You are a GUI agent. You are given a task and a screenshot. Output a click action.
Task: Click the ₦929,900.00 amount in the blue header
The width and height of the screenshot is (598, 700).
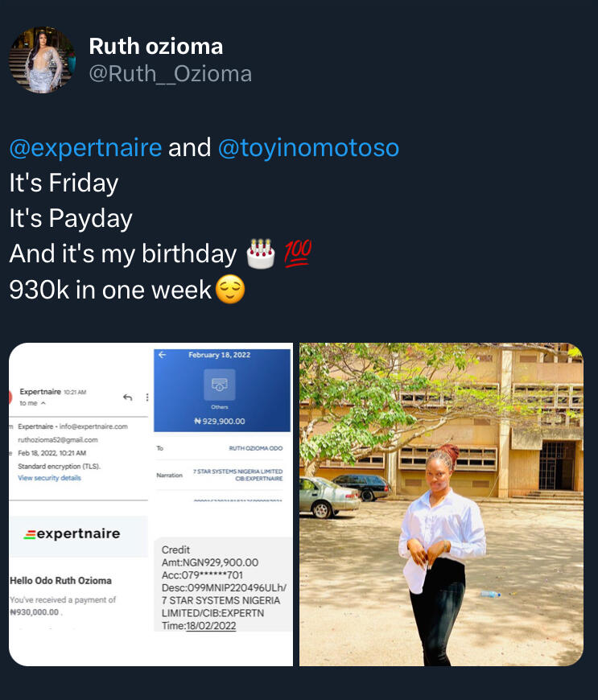(220, 421)
